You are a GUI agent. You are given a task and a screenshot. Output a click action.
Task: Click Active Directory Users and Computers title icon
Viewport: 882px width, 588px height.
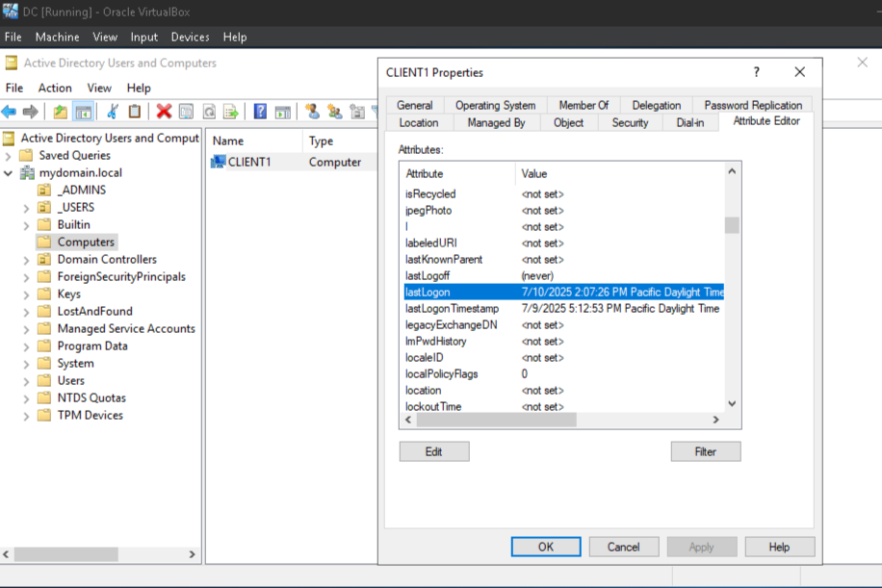point(12,63)
